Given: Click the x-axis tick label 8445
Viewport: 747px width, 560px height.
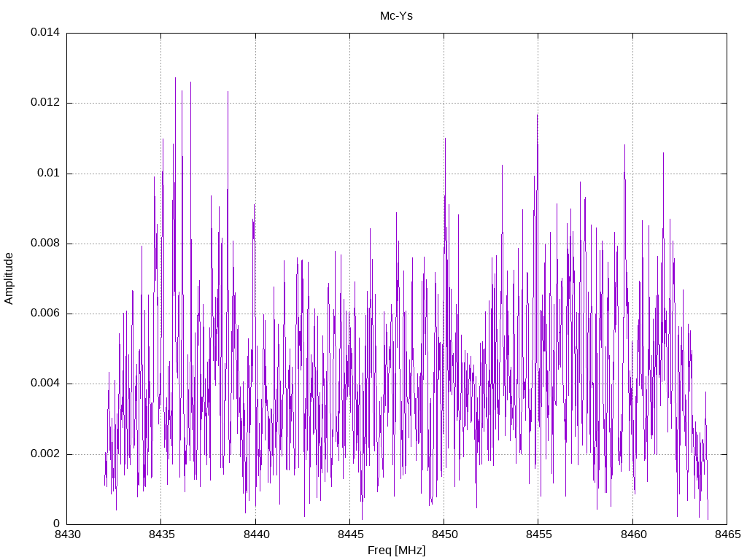Looking at the screenshot, I should (x=350, y=534).
